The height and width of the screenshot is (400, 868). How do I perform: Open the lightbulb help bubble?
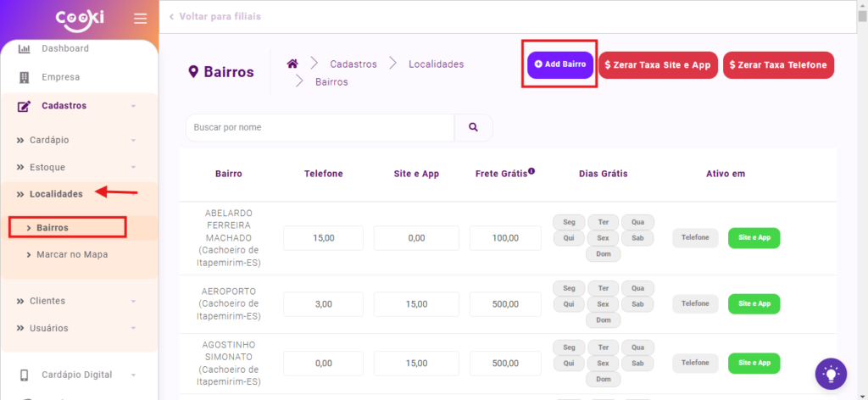(831, 374)
